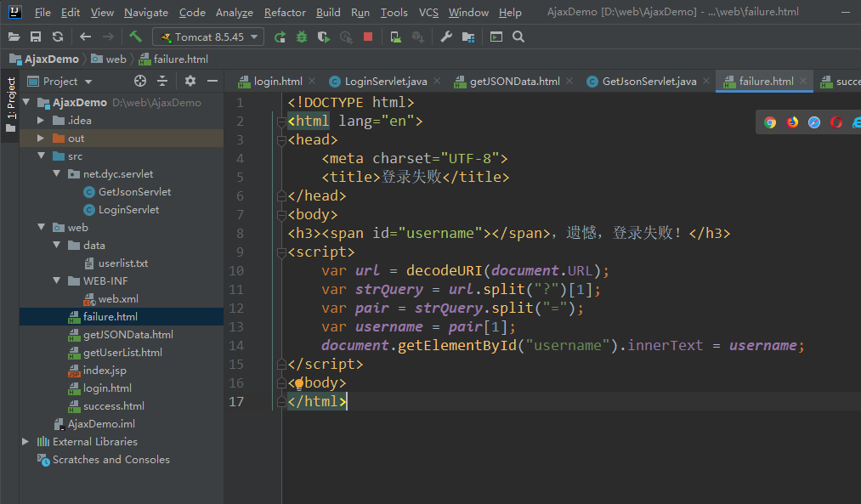
Task: Collapse all with the project panel icon
Action: [x=162, y=82]
